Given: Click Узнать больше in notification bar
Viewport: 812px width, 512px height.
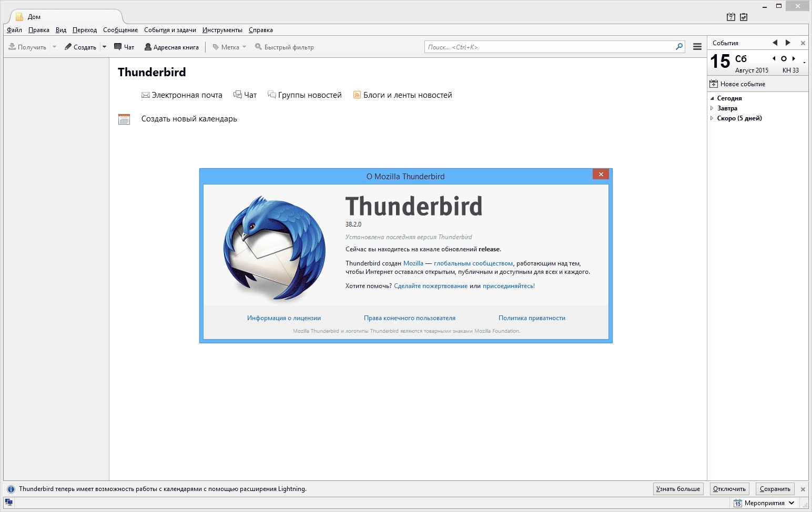Looking at the screenshot, I should pyautogui.click(x=678, y=489).
